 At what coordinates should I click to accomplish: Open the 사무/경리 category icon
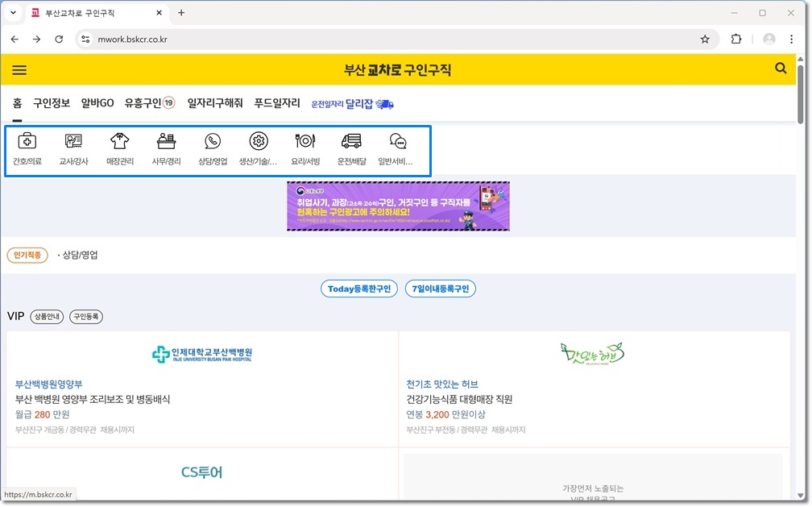pyautogui.click(x=166, y=142)
